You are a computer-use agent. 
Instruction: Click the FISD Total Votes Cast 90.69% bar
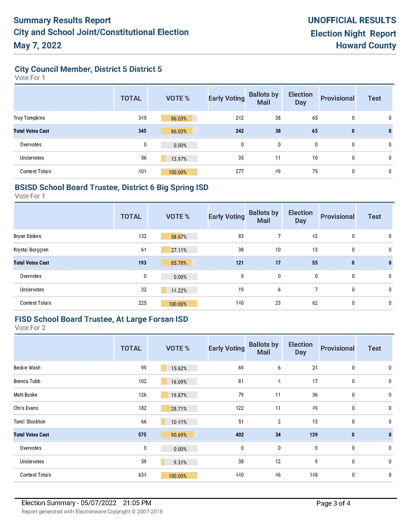click(x=179, y=435)
